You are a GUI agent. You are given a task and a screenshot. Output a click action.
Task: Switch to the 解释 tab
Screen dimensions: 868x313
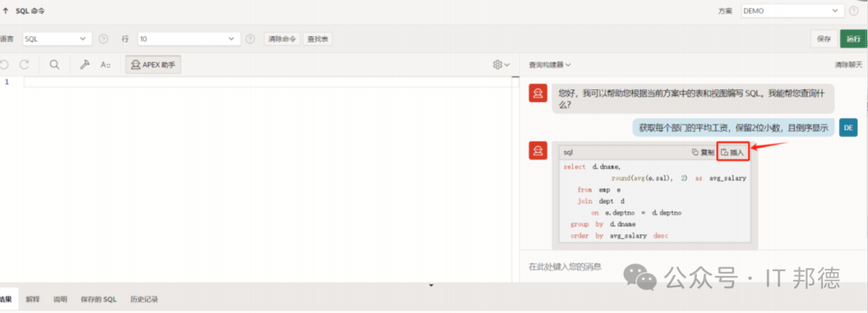coord(32,299)
